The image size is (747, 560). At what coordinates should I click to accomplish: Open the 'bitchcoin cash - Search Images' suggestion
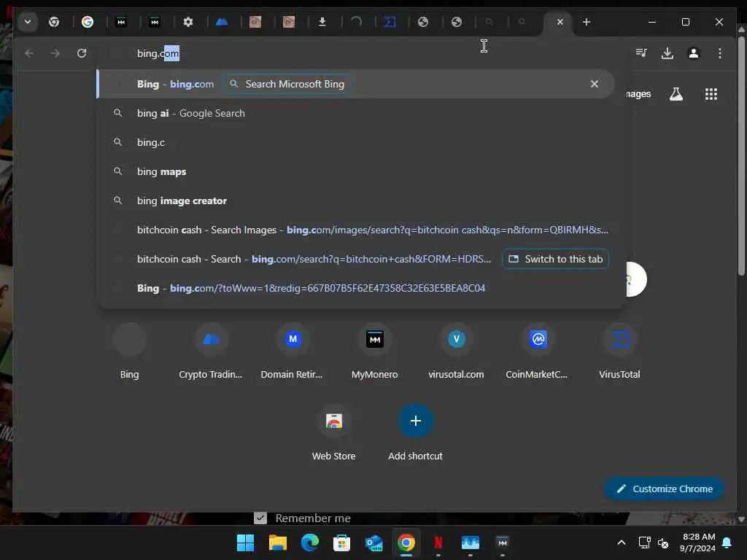(x=355, y=230)
